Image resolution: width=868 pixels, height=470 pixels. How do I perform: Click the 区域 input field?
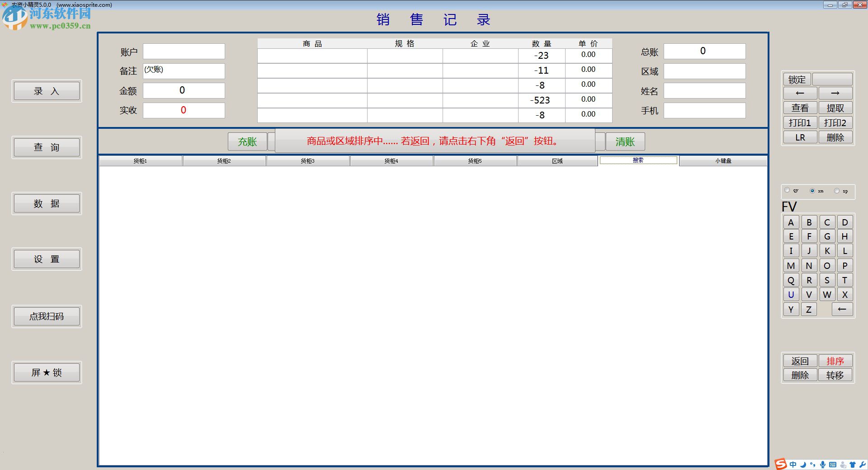point(704,71)
